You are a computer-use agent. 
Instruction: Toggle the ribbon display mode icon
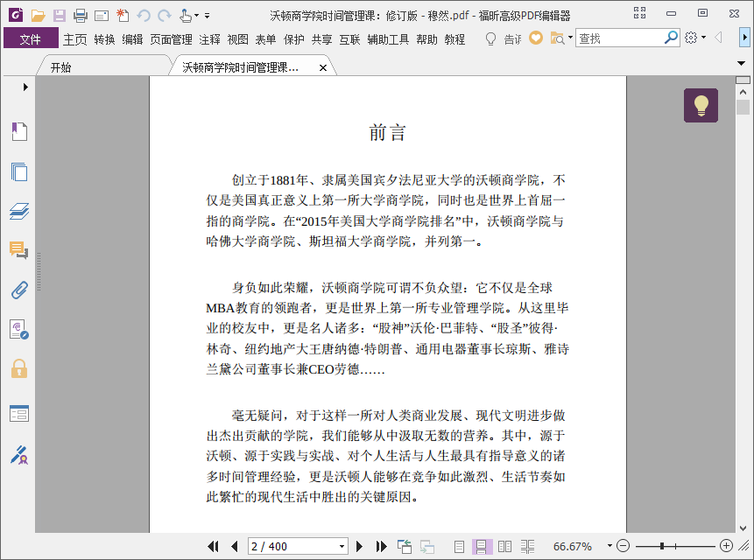[639, 13]
